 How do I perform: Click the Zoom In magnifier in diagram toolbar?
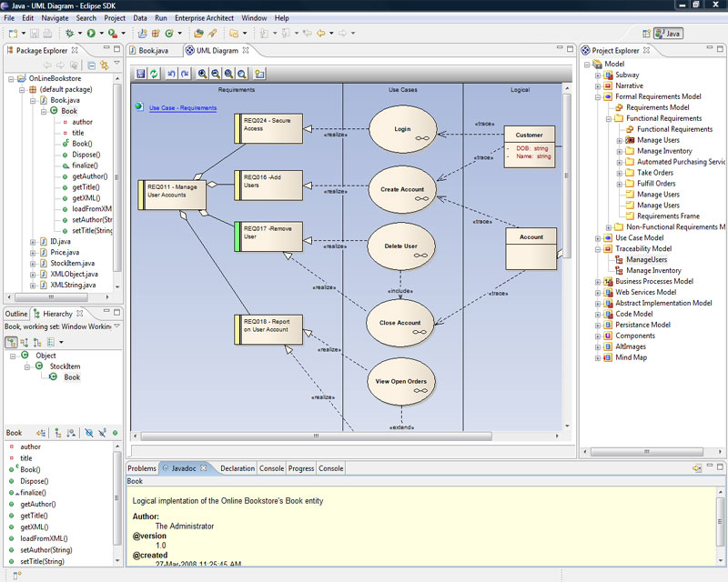pyautogui.click(x=202, y=74)
